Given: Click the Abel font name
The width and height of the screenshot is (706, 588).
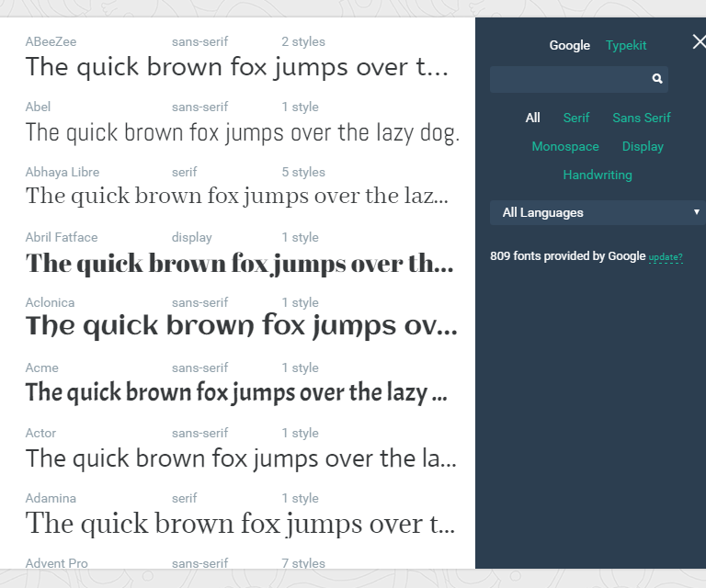Looking at the screenshot, I should tap(38, 107).
